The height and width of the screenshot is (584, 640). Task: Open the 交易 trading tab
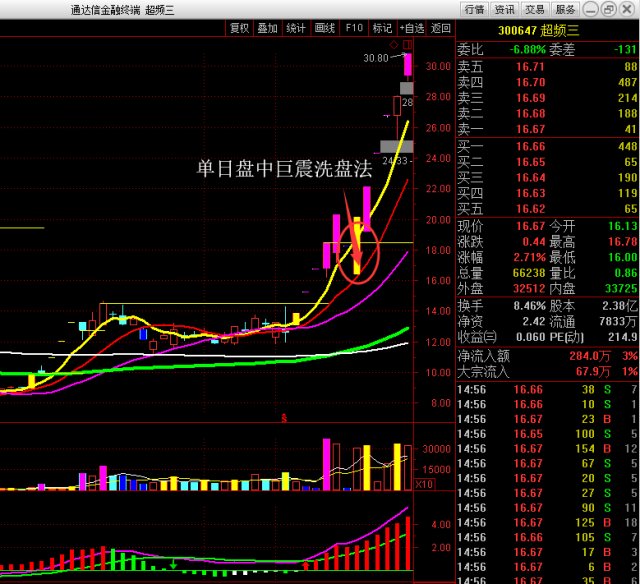tap(535, 9)
